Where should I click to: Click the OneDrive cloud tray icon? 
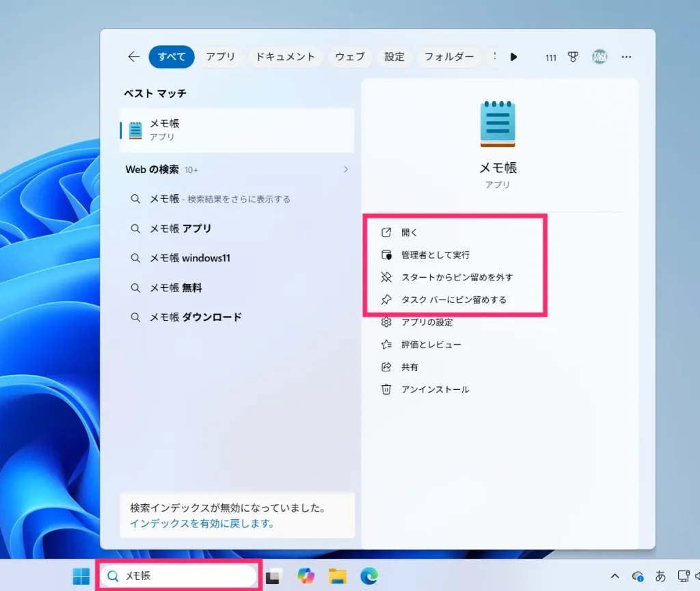pyautogui.click(x=638, y=576)
